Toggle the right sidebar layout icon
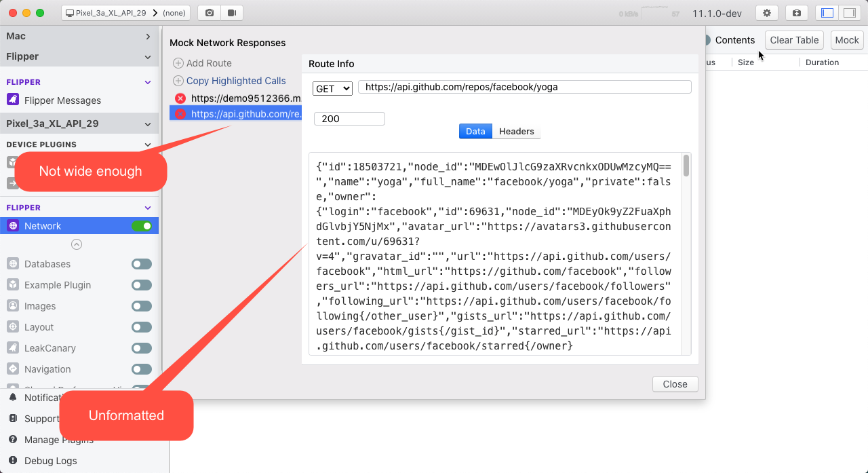Image resolution: width=868 pixels, height=473 pixels. pyautogui.click(x=848, y=13)
